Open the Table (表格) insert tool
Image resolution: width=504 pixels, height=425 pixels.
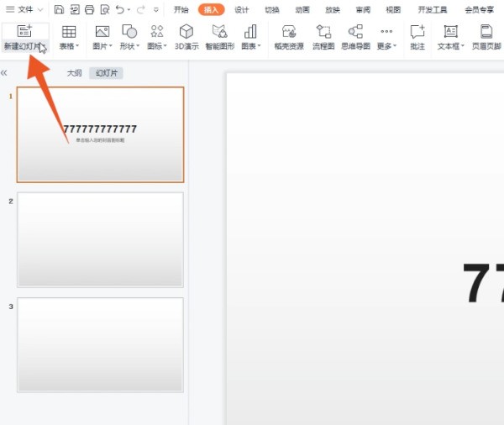69,32
